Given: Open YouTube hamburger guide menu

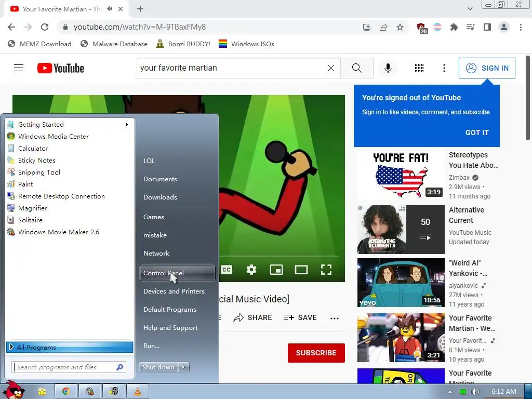Looking at the screenshot, I should tap(19, 68).
